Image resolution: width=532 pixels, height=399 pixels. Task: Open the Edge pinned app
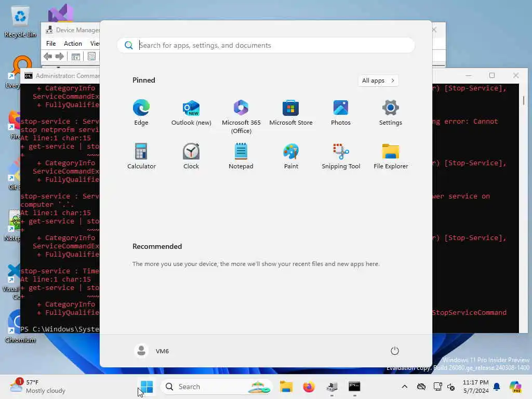tap(141, 113)
